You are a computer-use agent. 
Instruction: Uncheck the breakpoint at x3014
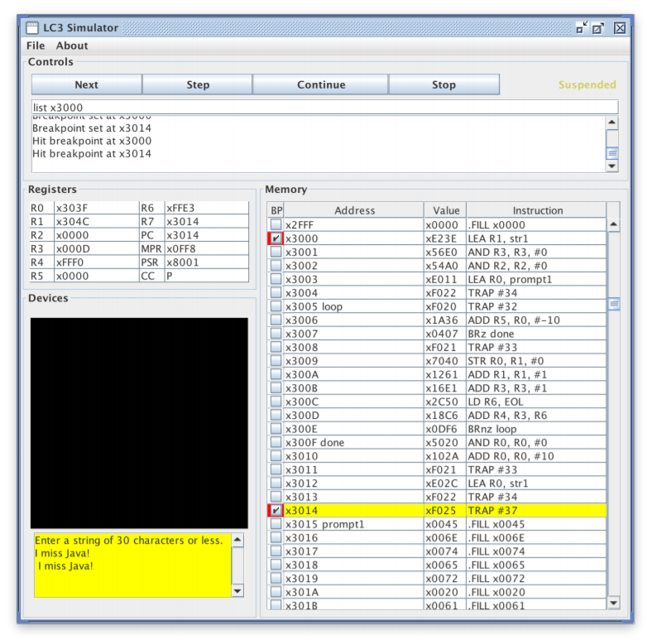tap(276, 511)
